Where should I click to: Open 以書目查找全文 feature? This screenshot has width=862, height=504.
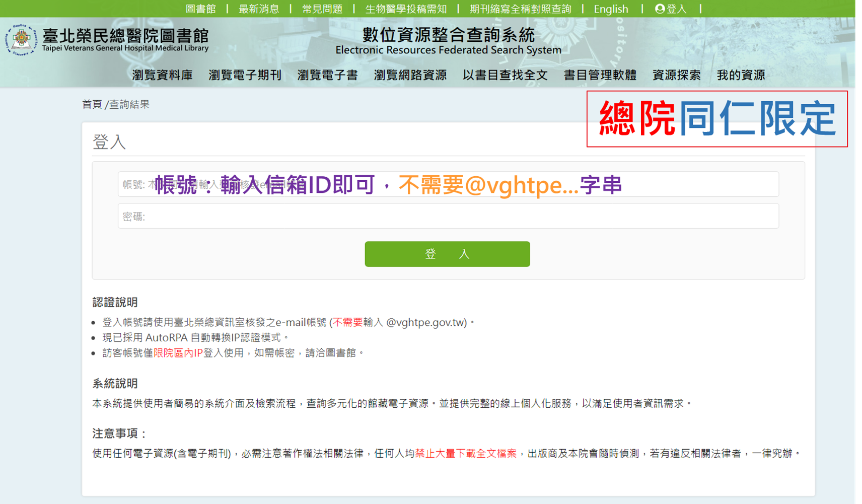(x=506, y=75)
